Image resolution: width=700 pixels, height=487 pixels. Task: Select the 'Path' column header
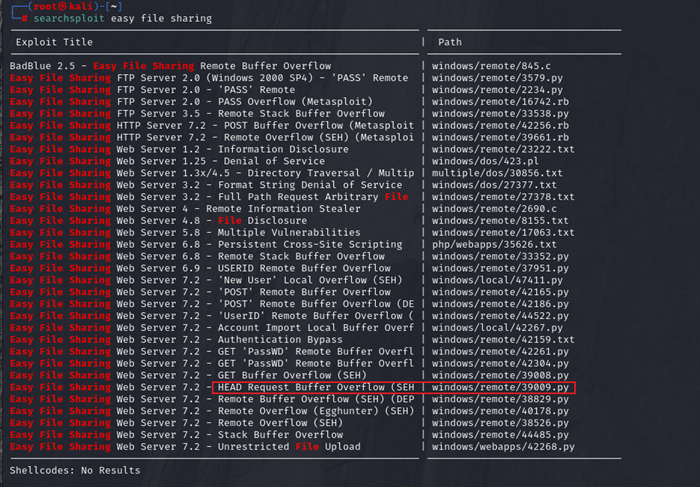[450, 42]
